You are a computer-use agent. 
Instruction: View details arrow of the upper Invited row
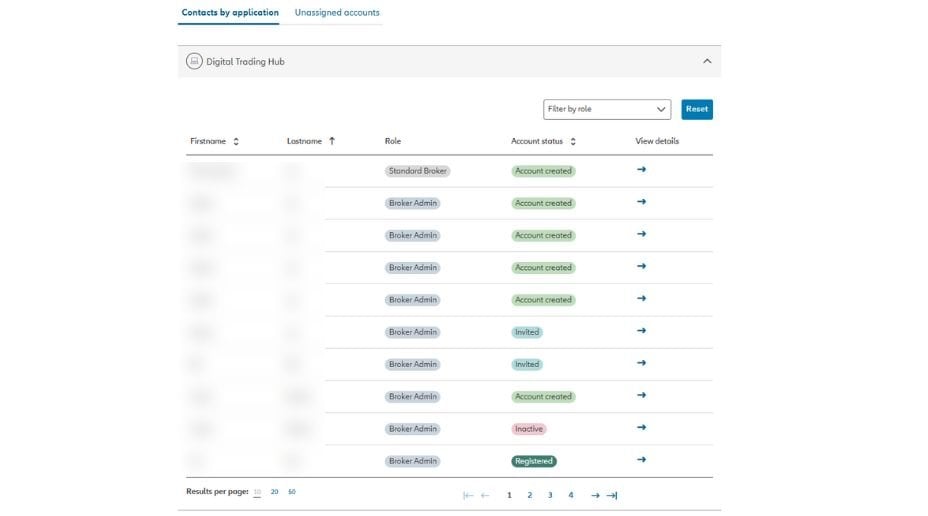tap(641, 330)
